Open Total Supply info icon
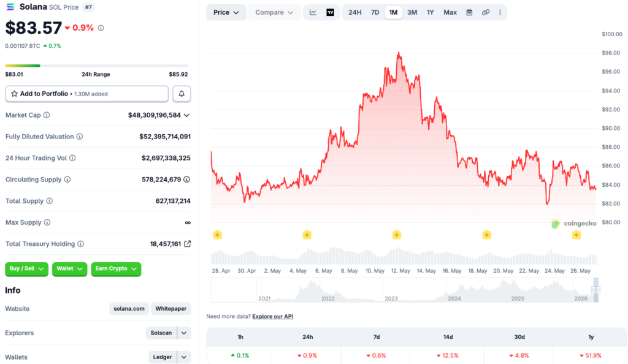 [49, 201]
